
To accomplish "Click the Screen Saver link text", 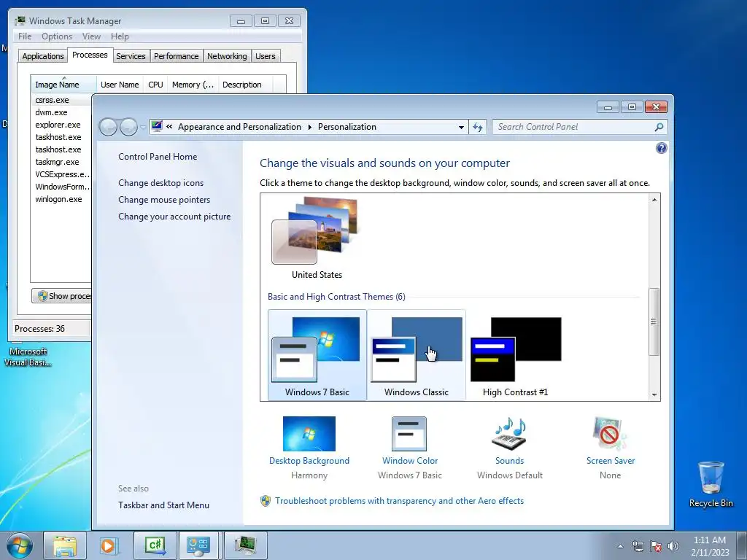I will point(611,461).
